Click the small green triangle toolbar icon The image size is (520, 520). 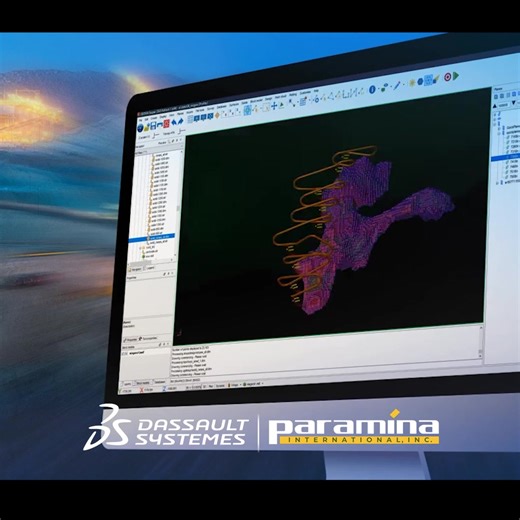(x=282, y=105)
